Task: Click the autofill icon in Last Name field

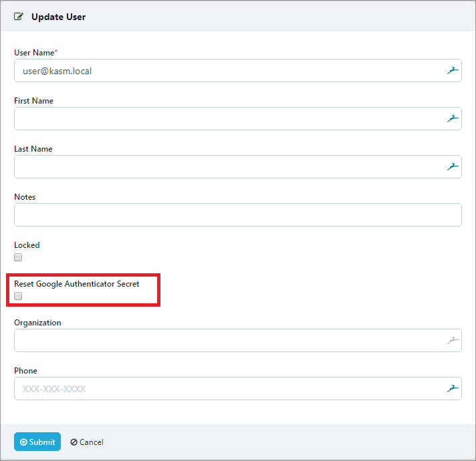Action: tap(453, 166)
